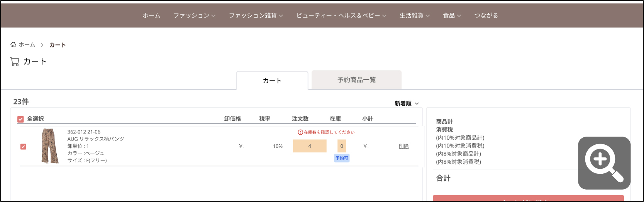This screenshot has height=202, width=644.
Task: Click the (内8%対象消費税) summary line
Action: click(x=459, y=162)
